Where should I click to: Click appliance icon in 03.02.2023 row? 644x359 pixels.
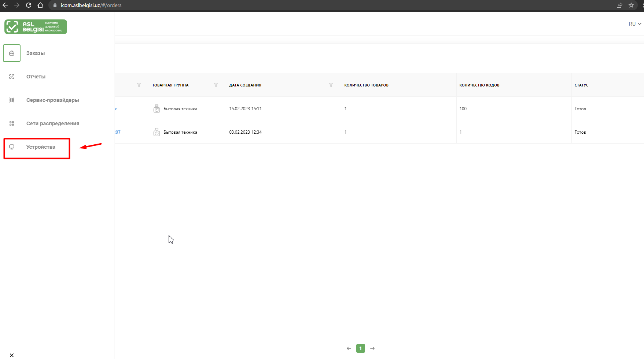[x=157, y=132]
